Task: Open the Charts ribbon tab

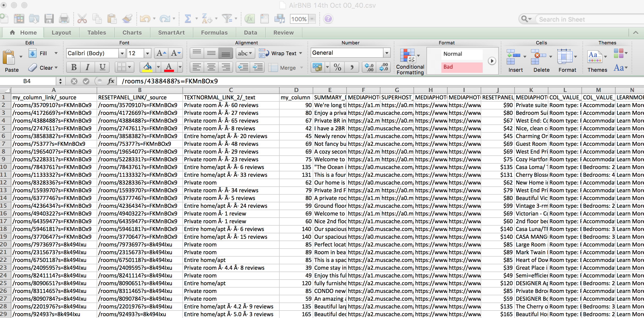Action: pyautogui.click(x=132, y=33)
